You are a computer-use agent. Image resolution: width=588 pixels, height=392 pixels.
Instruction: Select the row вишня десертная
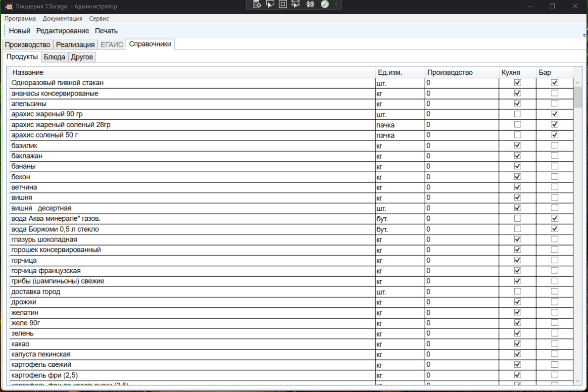[292, 208]
